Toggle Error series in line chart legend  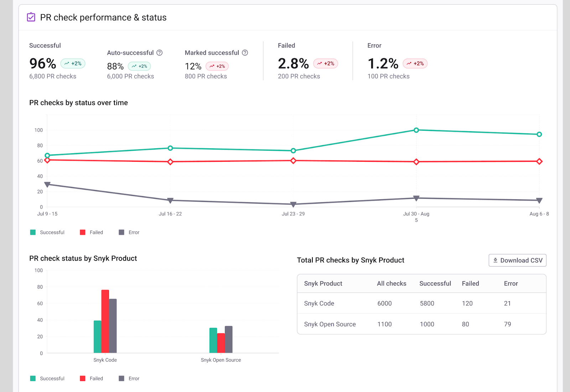point(129,232)
